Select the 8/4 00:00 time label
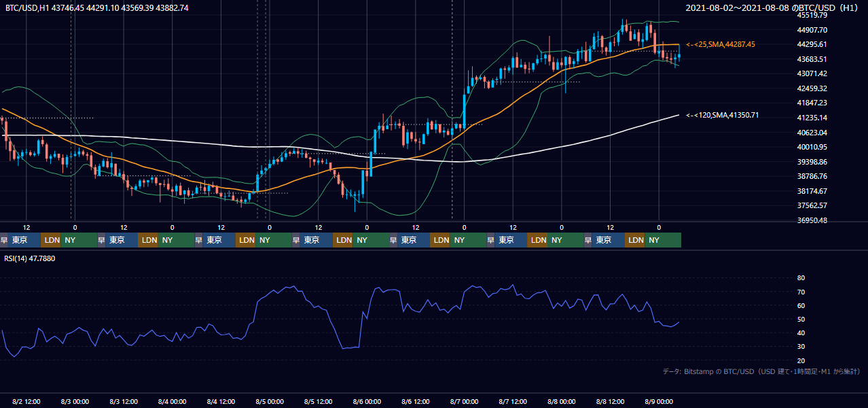The height and width of the screenshot is (408, 868). 173,402
